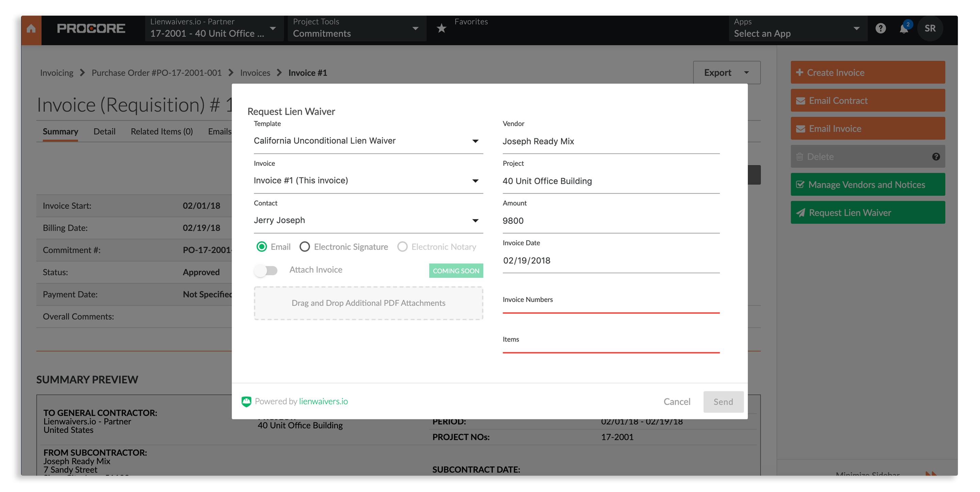This screenshot has height=492, width=980.
Task: Toggle the Attach Invoice switch
Action: [266, 270]
